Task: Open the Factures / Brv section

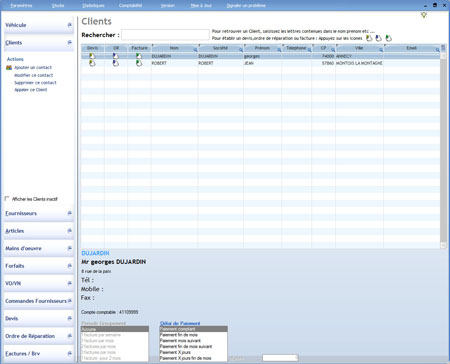Action: pyautogui.click(x=38, y=354)
